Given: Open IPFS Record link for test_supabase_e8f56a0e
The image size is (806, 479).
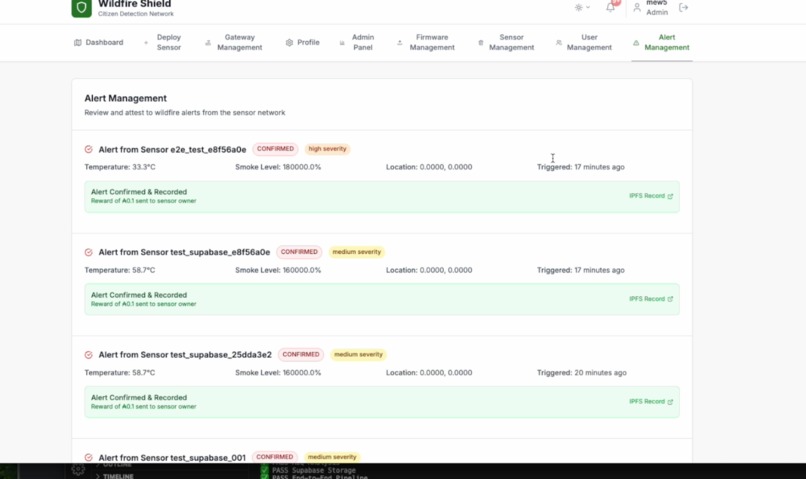Looking at the screenshot, I should click(651, 299).
